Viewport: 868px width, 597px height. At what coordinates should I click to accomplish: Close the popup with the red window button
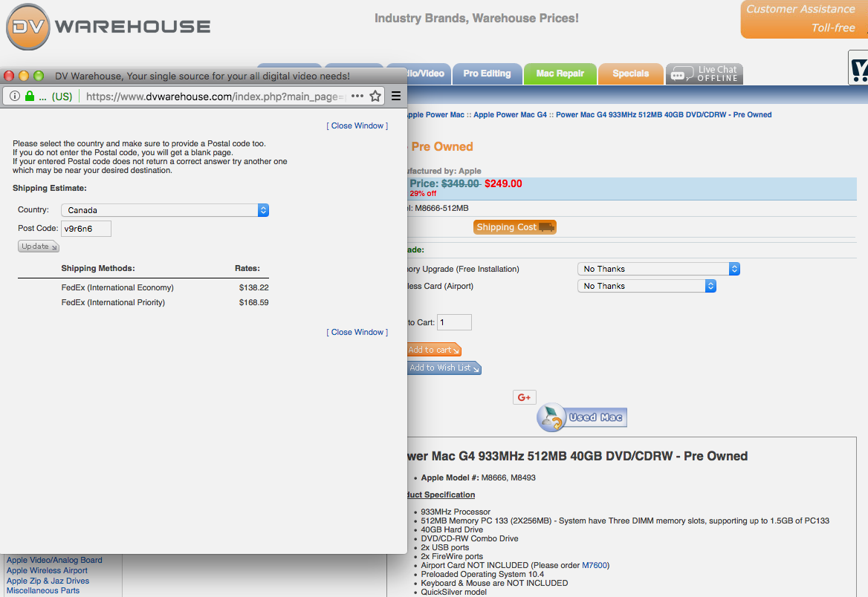(9, 76)
